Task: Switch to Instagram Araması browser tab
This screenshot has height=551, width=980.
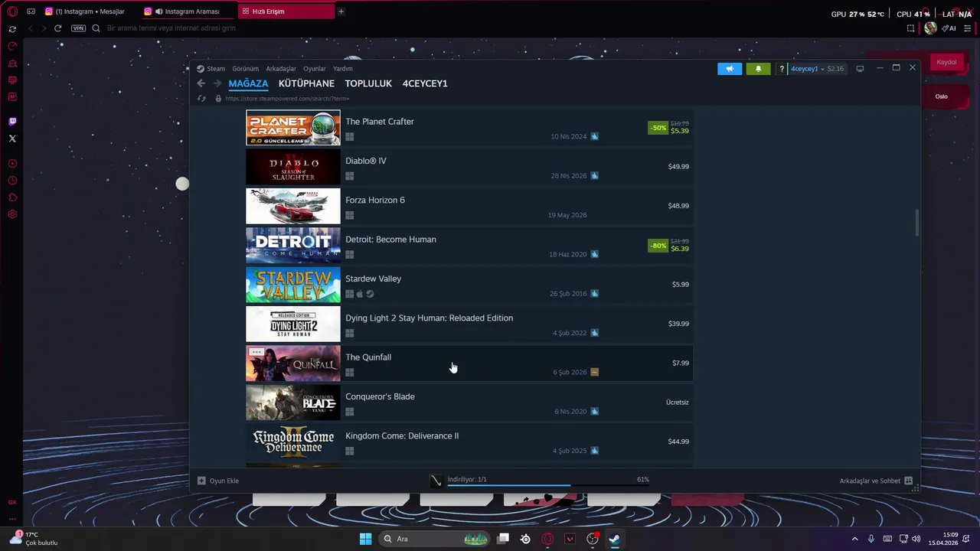Action: [x=188, y=11]
